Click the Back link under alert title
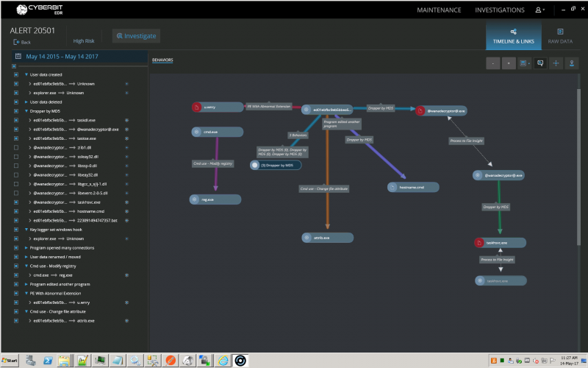This screenshot has width=588, height=368. click(x=22, y=43)
